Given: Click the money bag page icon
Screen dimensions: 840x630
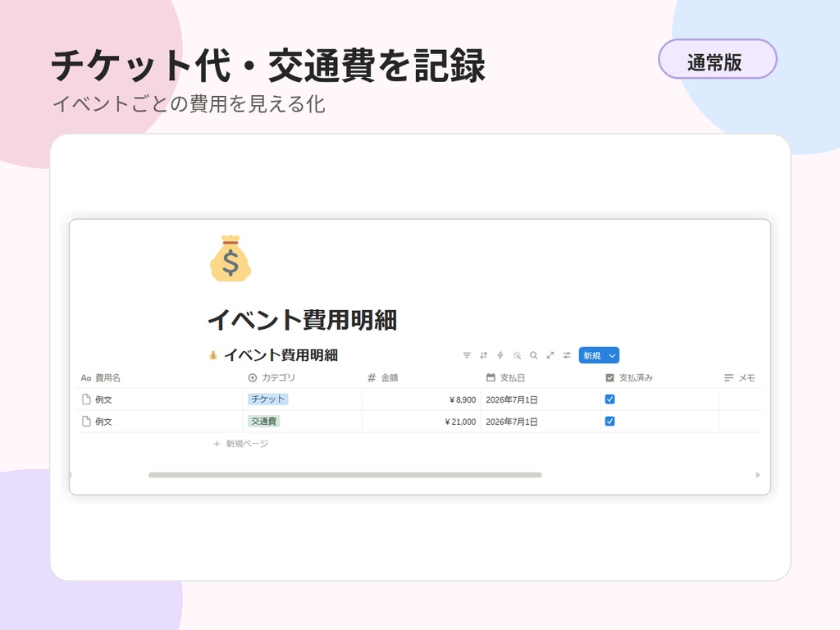Looking at the screenshot, I should click(x=231, y=258).
